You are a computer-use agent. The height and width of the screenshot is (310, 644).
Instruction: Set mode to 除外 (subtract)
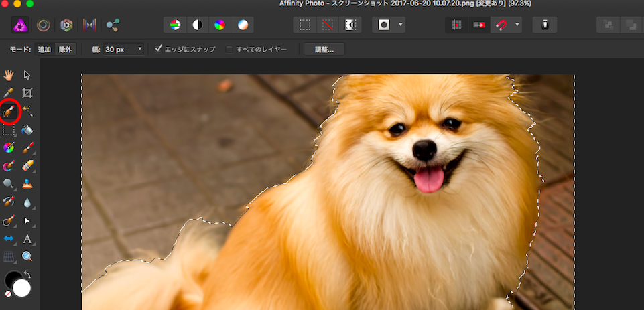(x=66, y=49)
